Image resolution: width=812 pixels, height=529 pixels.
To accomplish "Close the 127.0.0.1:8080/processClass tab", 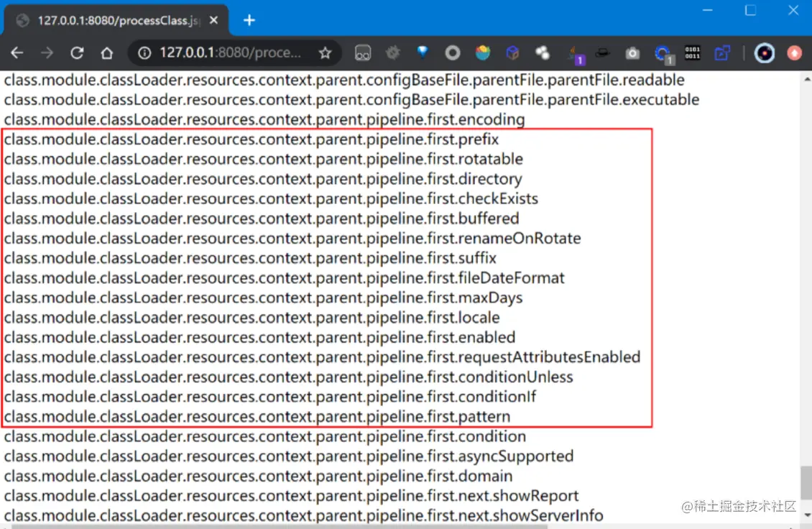I will point(213,20).
